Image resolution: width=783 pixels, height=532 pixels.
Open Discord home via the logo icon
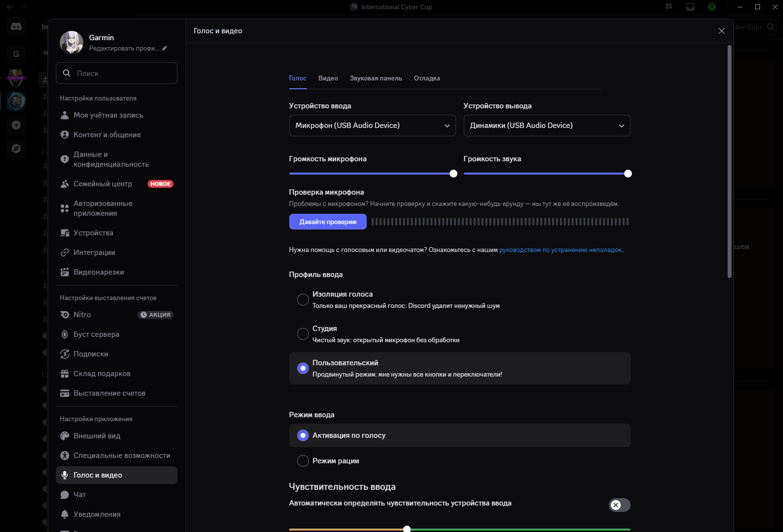point(16,26)
